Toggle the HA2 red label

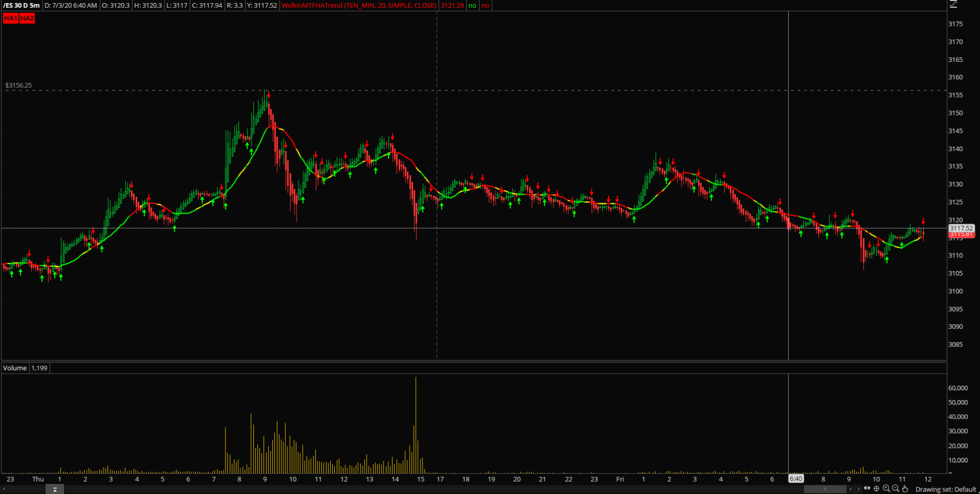[x=27, y=18]
